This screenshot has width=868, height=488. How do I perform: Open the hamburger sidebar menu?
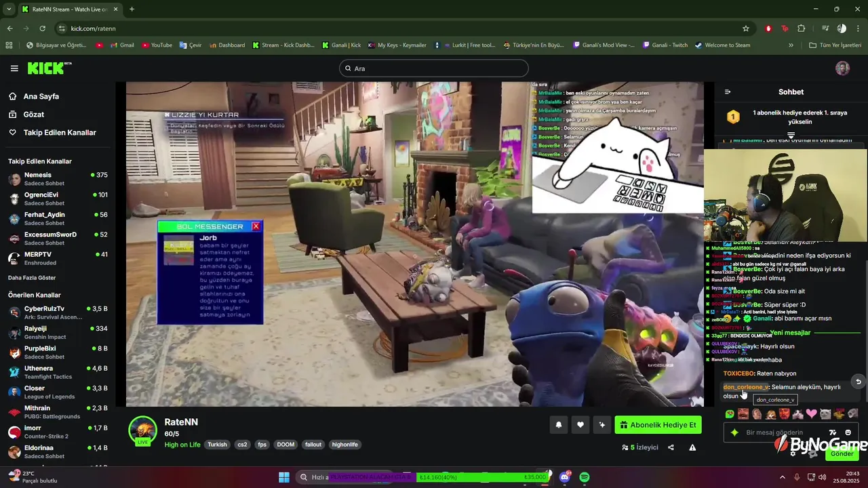(14, 68)
